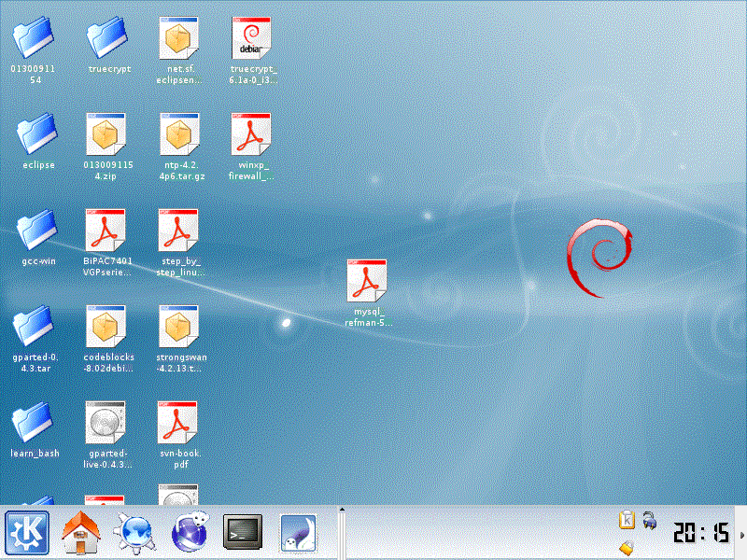Click the Klipper clipboard tray icon
The image size is (747, 560).
click(x=627, y=520)
